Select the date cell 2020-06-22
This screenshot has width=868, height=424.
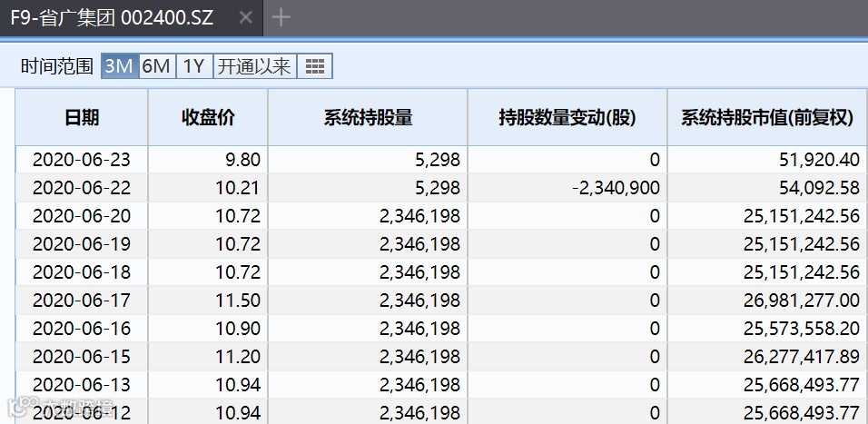82,188
